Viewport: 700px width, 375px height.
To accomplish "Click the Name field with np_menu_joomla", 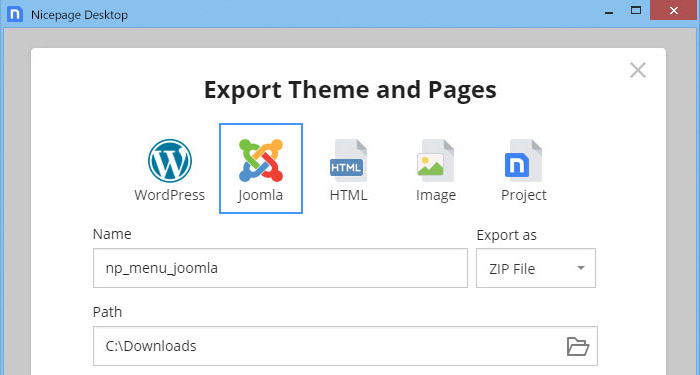I will click(x=280, y=268).
